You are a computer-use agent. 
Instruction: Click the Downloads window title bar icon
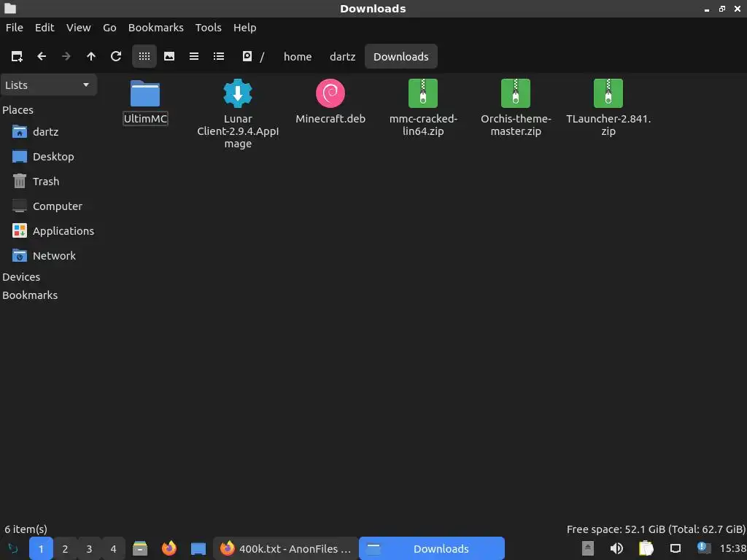(x=10, y=9)
